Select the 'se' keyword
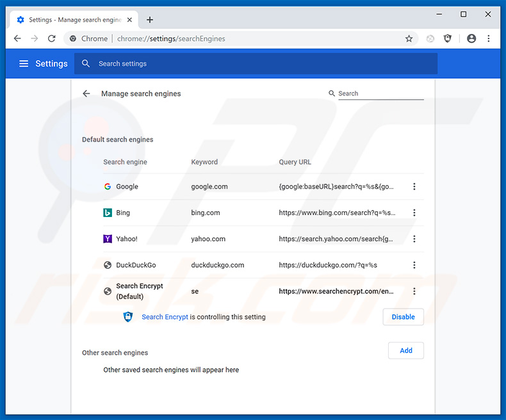Screen dimensions: 506x420 pyautogui.click(x=195, y=291)
